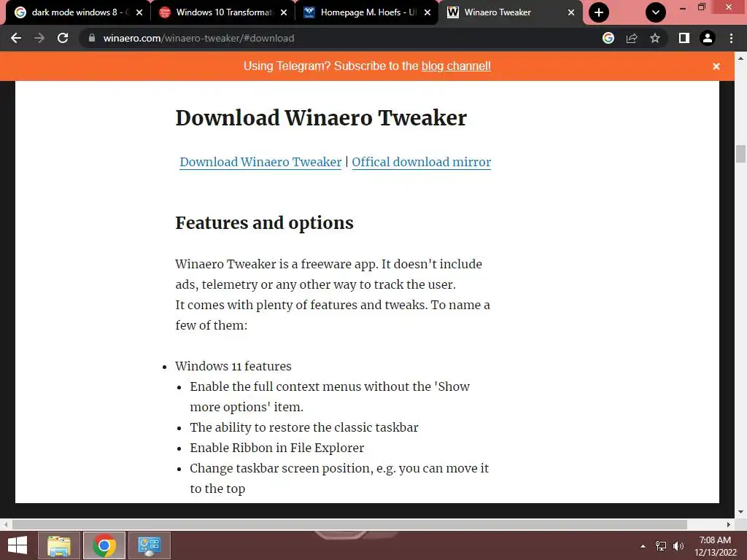Close the Winaero Tweaker tab
The image size is (747, 560).
pyautogui.click(x=570, y=12)
